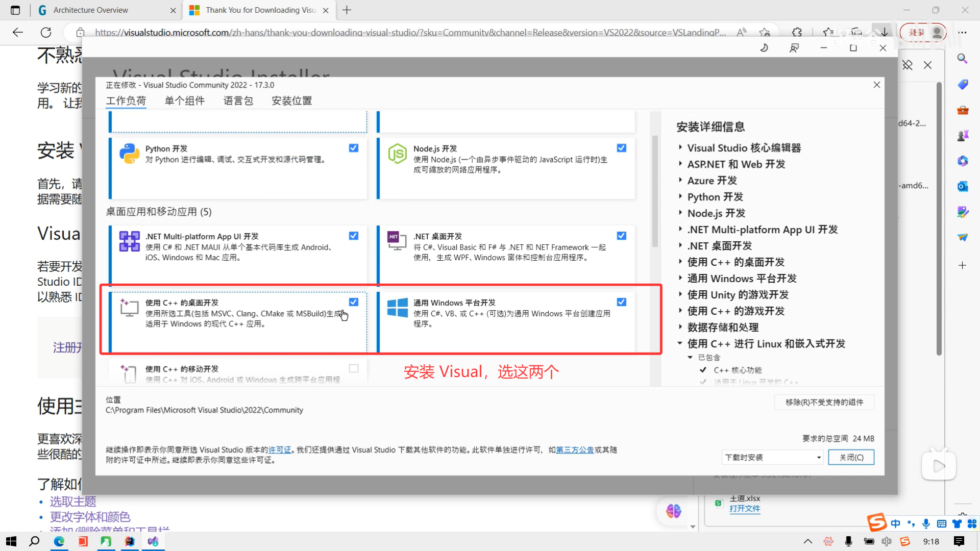This screenshot has width=980, height=551.
Task: Click the 移除(R)不受支持的组件 button
Action: click(824, 403)
